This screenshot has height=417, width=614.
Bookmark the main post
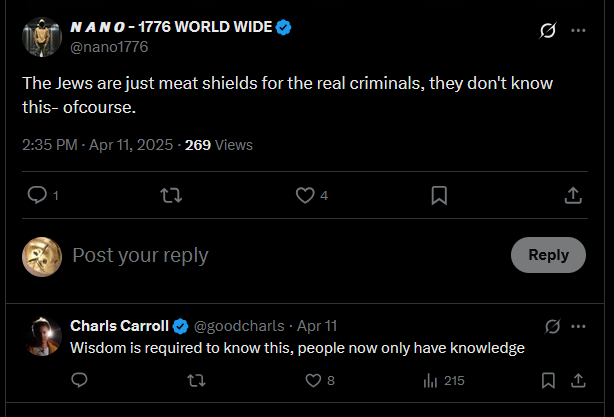click(439, 196)
